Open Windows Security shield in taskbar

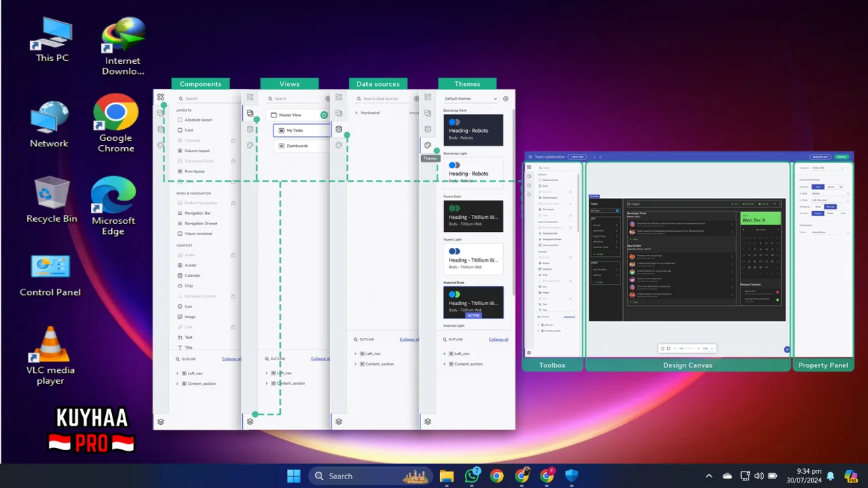(x=572, y=476)
